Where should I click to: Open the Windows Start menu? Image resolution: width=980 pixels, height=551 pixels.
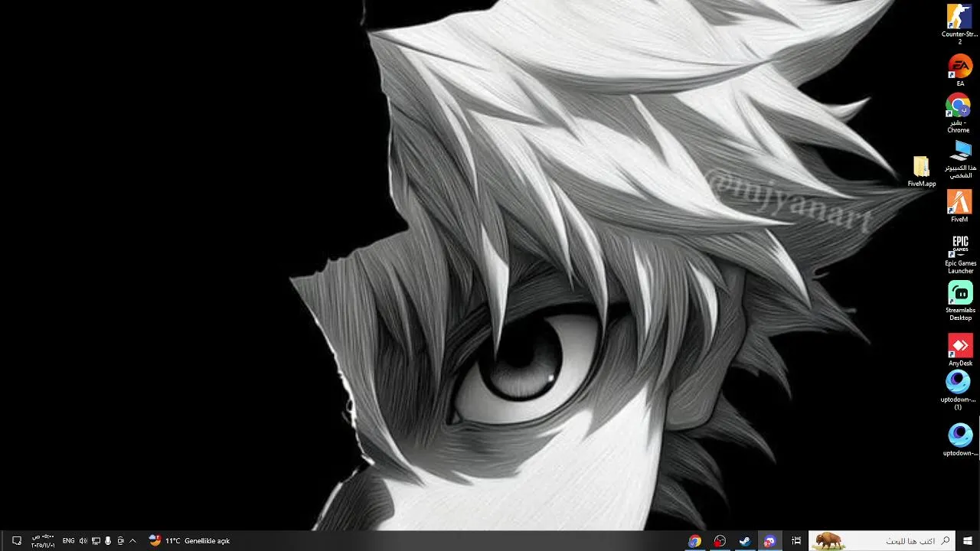coord(968,541)
